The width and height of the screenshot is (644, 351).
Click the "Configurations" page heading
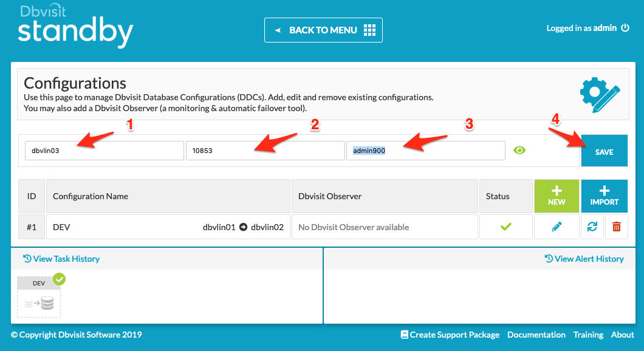pyautogui.click(x=75, y=83)
